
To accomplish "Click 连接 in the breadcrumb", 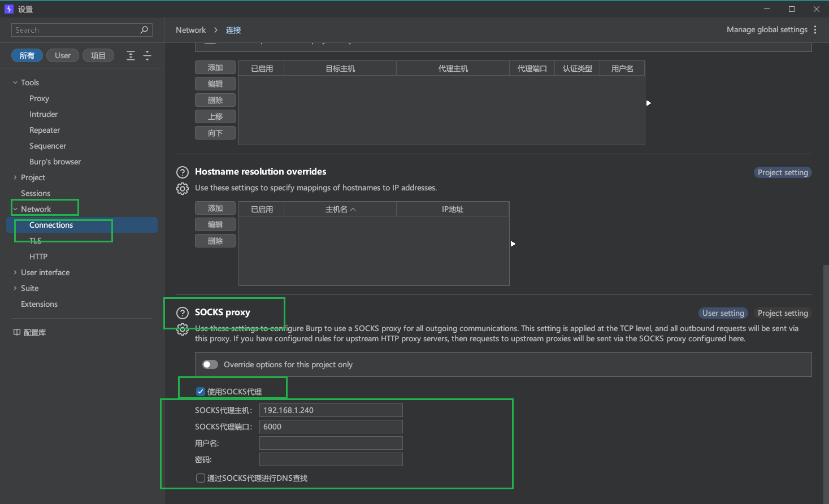I will point(233,30).
